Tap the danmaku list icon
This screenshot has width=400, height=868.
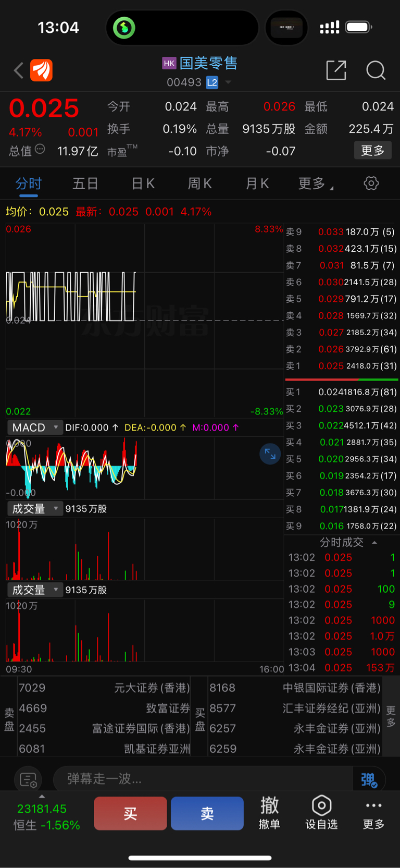[28, 780]
